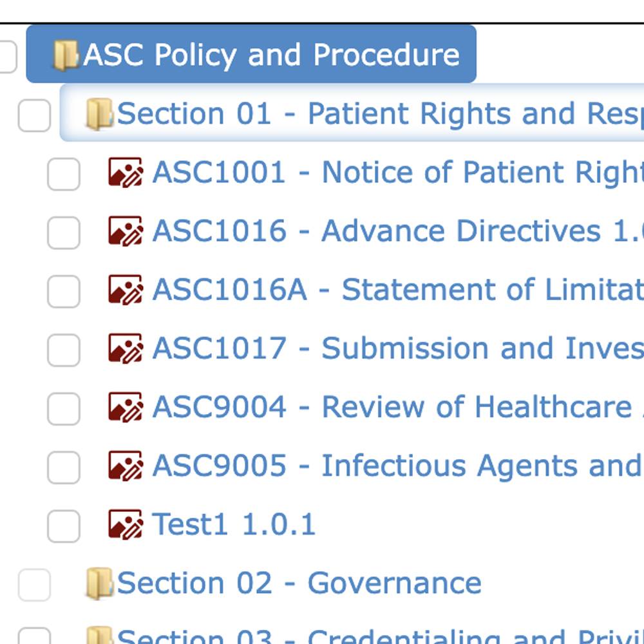Click the ASC1001 document icon
Viewport: 644px width, 644px height.
125,173
